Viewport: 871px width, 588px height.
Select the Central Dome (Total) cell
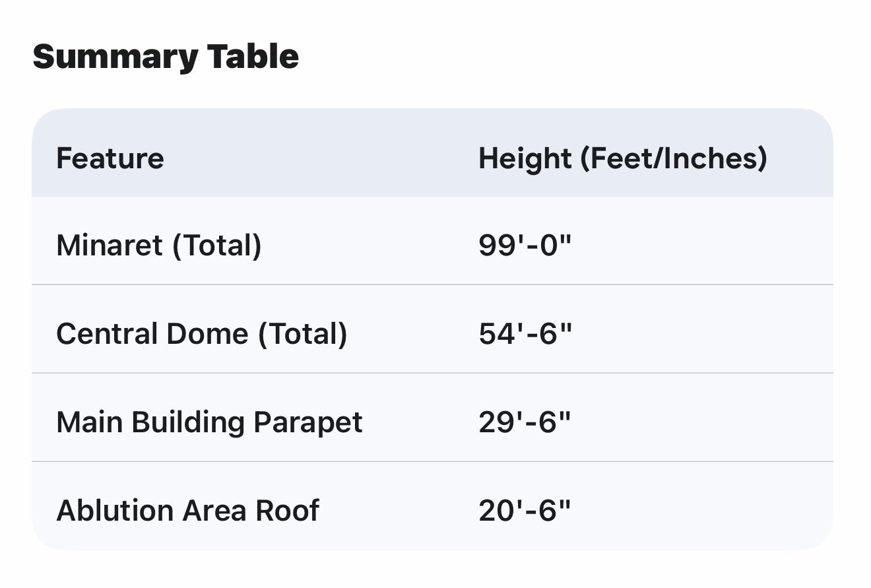tap(202, 334)
